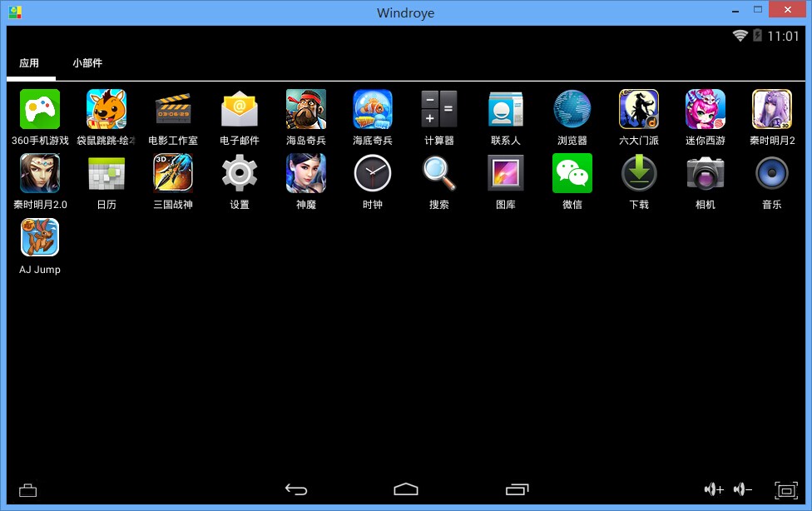This screenshot has height=511, width=812.
Task: Open the recent apps button
Action: (517, 489)
